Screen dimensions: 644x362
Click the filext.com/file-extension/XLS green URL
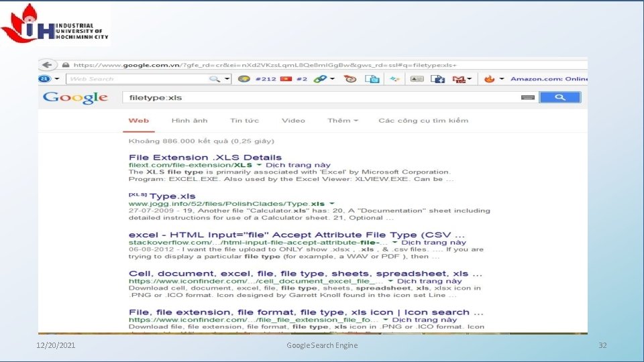(191, 165)
